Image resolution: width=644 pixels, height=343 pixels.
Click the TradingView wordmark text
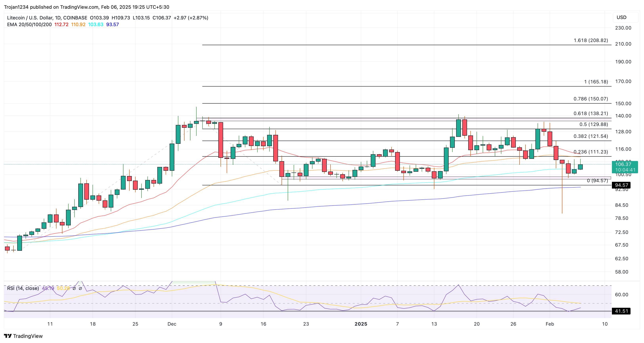point(28,336)
